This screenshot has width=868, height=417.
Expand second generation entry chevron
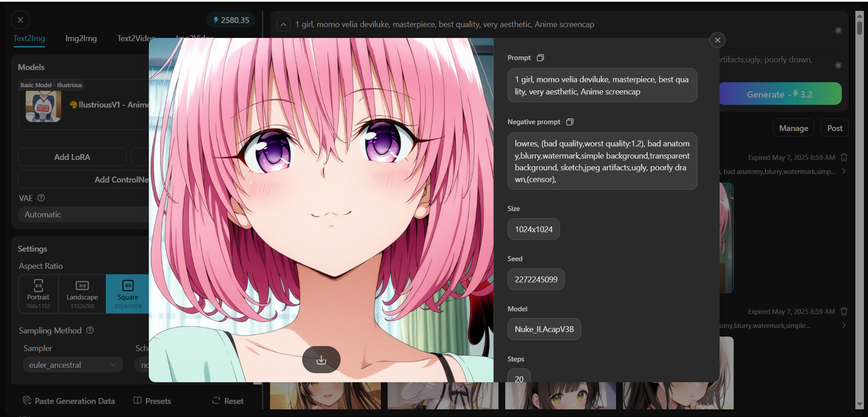[844, 325]
